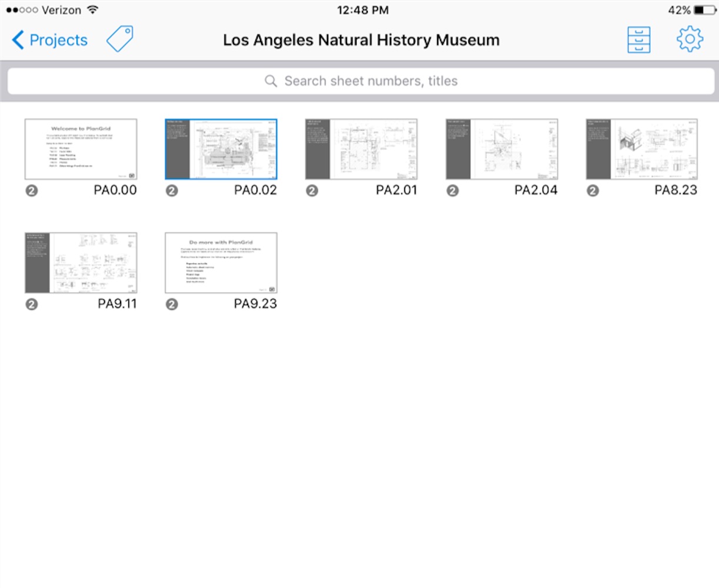Tap the 12:48 PM clock
Viewport: 719px width, 588px height.
tap(362, 10)
